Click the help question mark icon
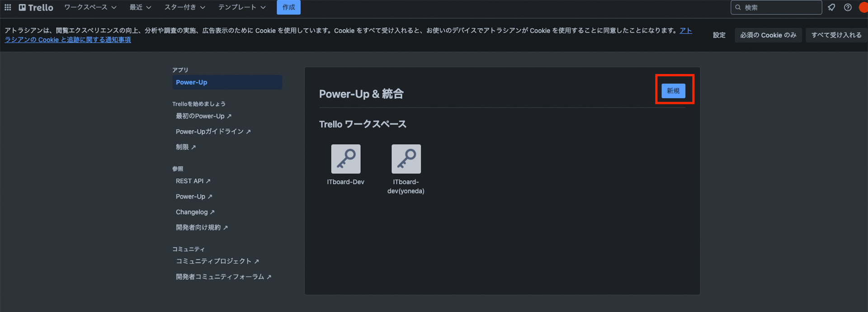Image resolution: width=868 pixels, height=312 pixels. pos(848,7)
